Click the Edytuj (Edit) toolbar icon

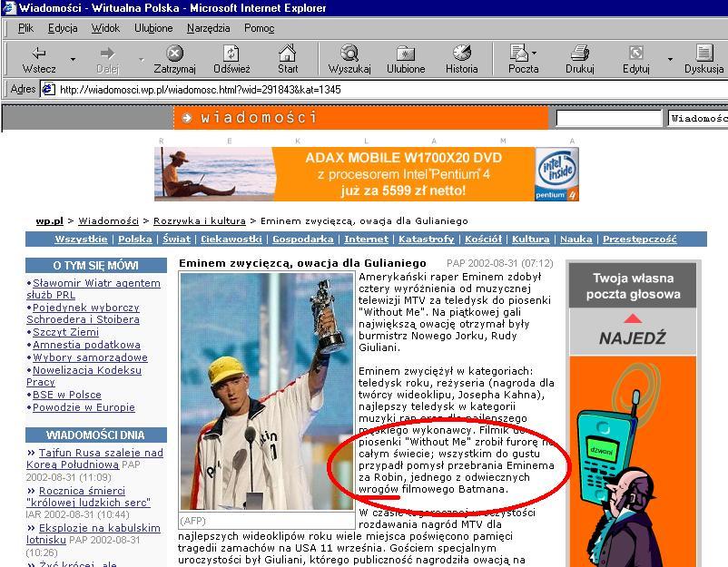point(635,53)
